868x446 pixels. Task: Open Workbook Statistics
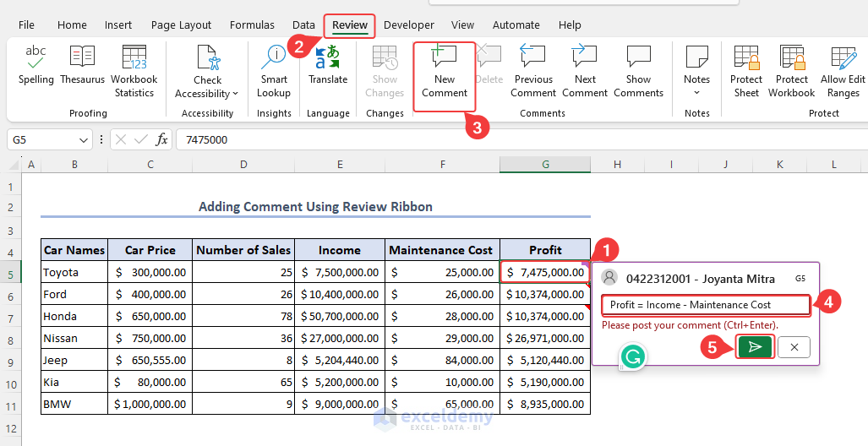[134, 71]
